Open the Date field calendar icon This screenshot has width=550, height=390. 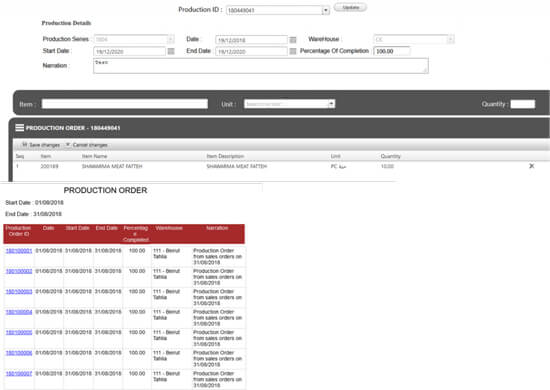tap(293, 40)
